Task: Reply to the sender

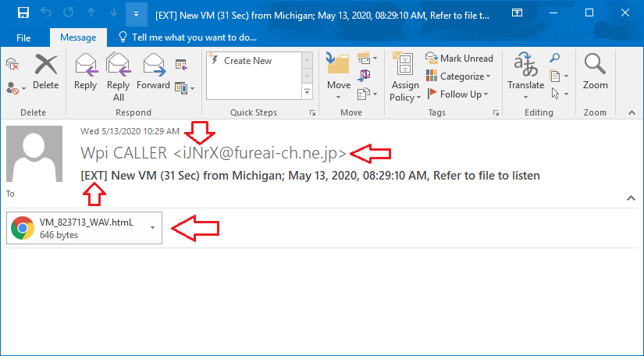Action: 85,73
